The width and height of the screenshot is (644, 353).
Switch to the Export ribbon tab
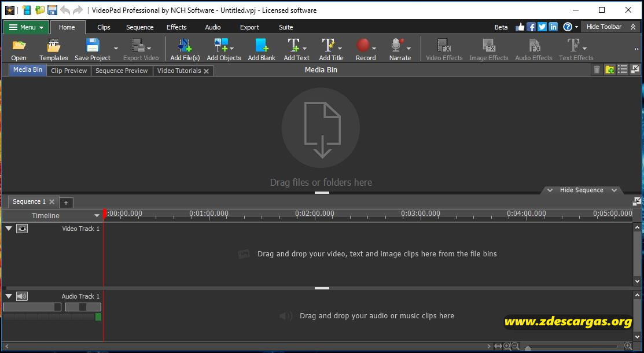pyautogui.click(x=249, y=27)
